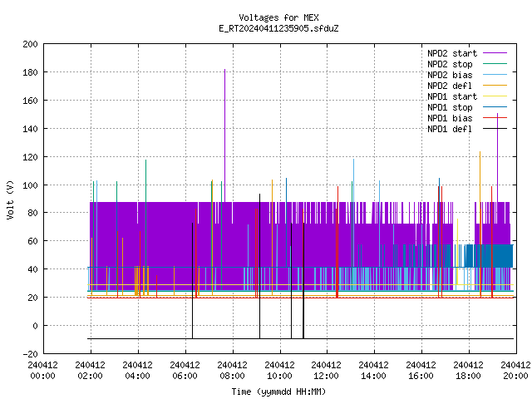Click the 240412 14:00 time tick label
Screen dimensions: 532x399
373,371
